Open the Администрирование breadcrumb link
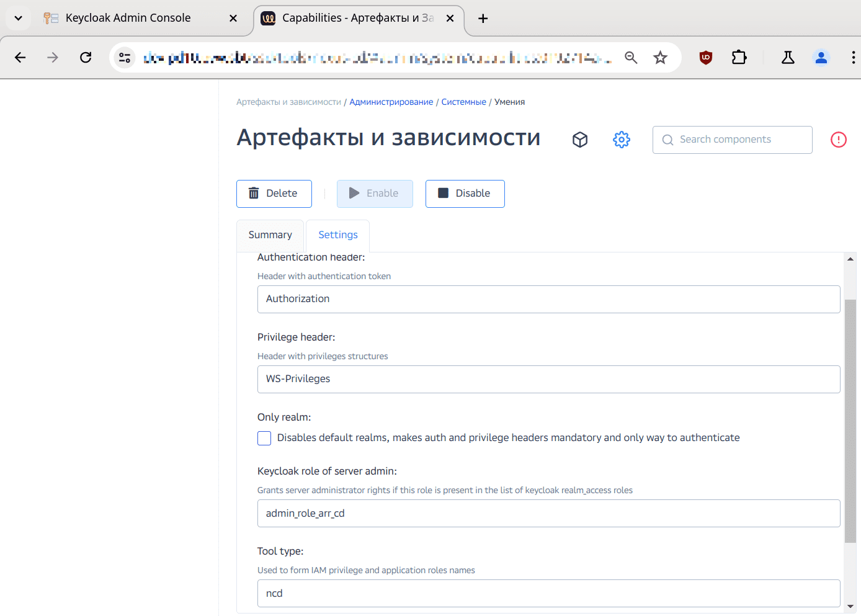The height and width of the screenshot is (616, 861). pyautogui.click(x=391, y=102)
